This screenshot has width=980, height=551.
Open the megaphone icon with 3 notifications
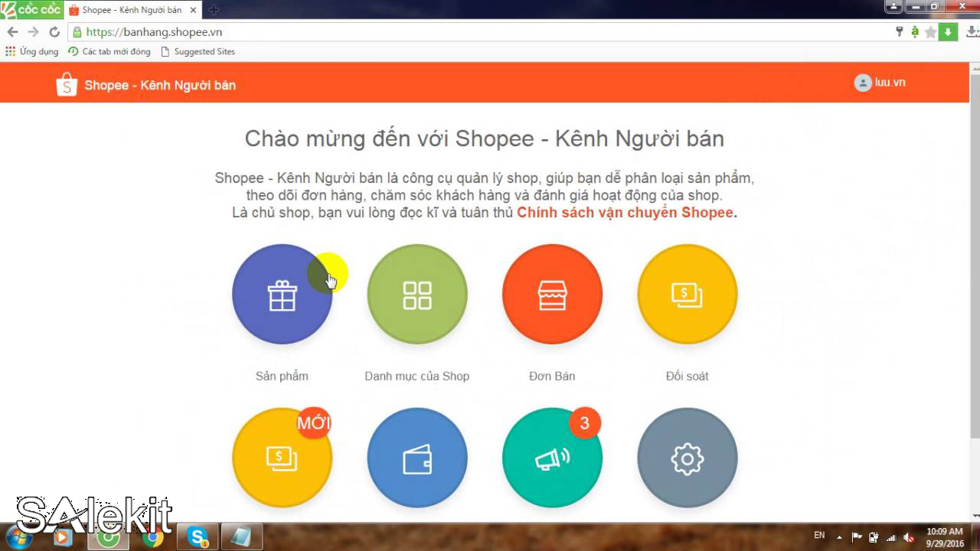tap(552, 457)
